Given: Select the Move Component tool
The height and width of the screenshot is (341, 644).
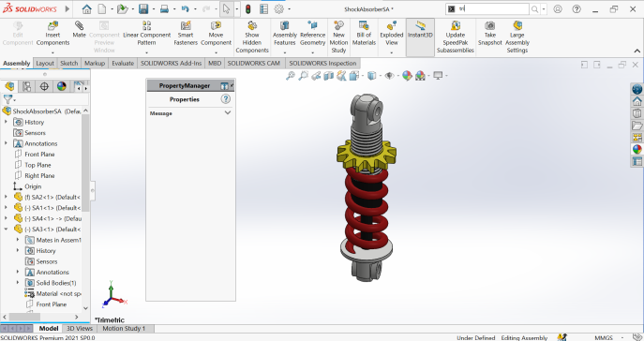Looking at the screenshot, I should pyautogui.click(x=216, y=34).
